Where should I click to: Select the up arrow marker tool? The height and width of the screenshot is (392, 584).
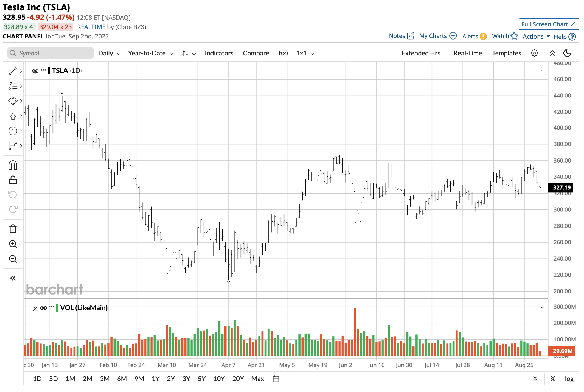[x=13, y=116]
